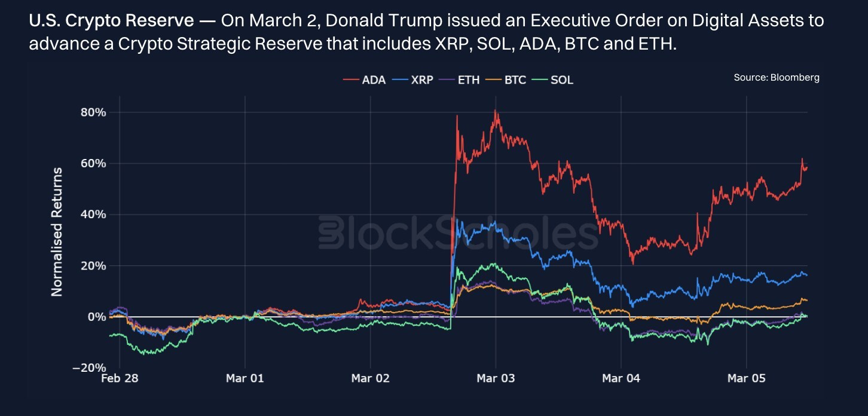Screen dimensions: 868x416
Task: Click the BTC legend label
Action: [515, 80]
